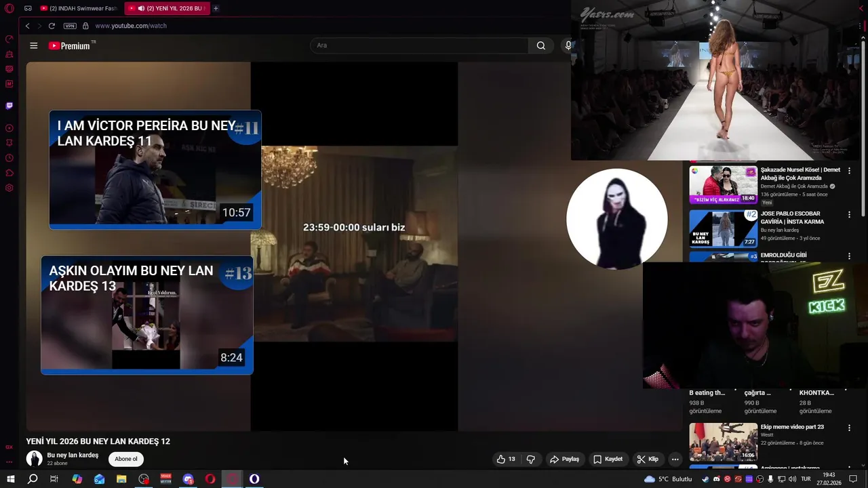Screen dimensions: 868x488
Task: Open Ekip meme video part 23 thumbnail
Action: (724, 442)
